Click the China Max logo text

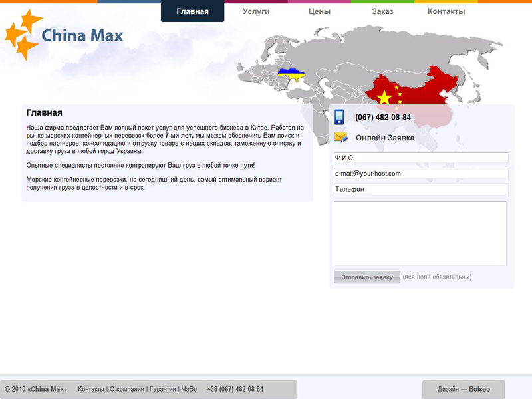pyautogui.click(x=82, y=35)
